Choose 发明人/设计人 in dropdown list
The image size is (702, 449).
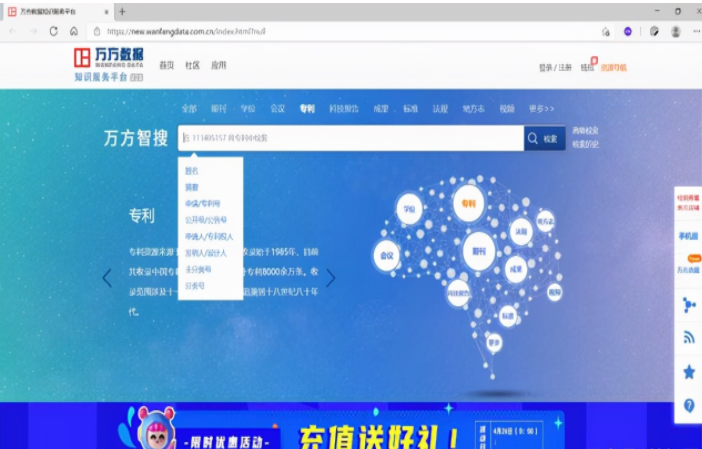pos(206,253)
